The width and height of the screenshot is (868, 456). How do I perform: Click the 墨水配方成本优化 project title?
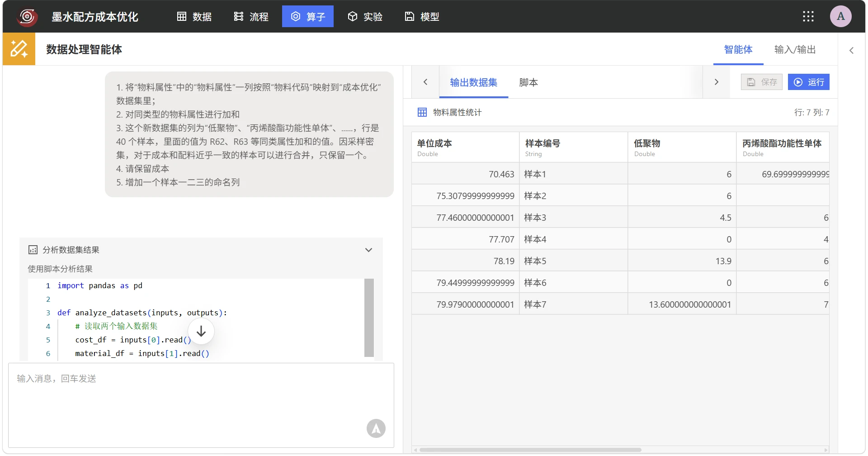pos(95,17)
